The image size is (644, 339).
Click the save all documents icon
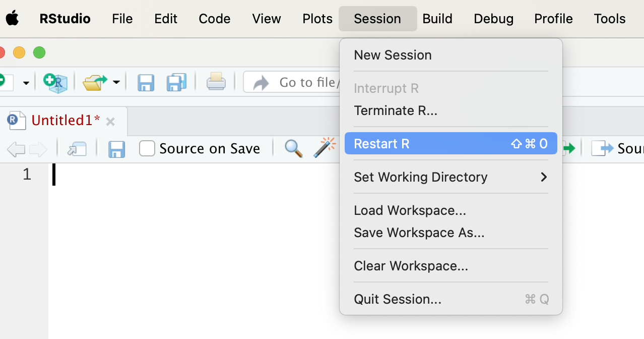(176, 82)
